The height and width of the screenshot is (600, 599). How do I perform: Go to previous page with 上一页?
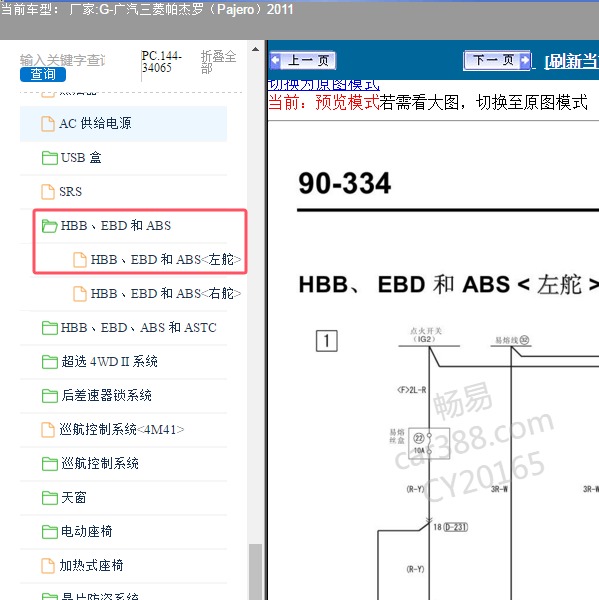pyautogui.click(x=302, y=60)
